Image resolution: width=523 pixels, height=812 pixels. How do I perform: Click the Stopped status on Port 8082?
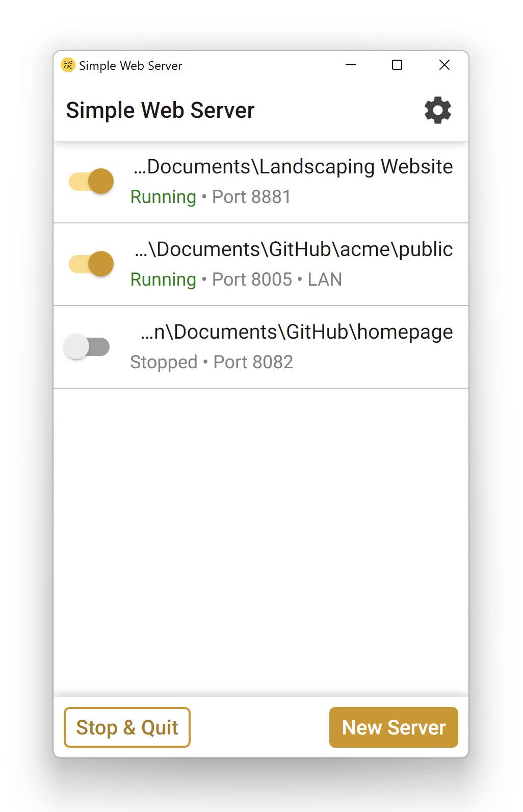[x=164, y=362]
